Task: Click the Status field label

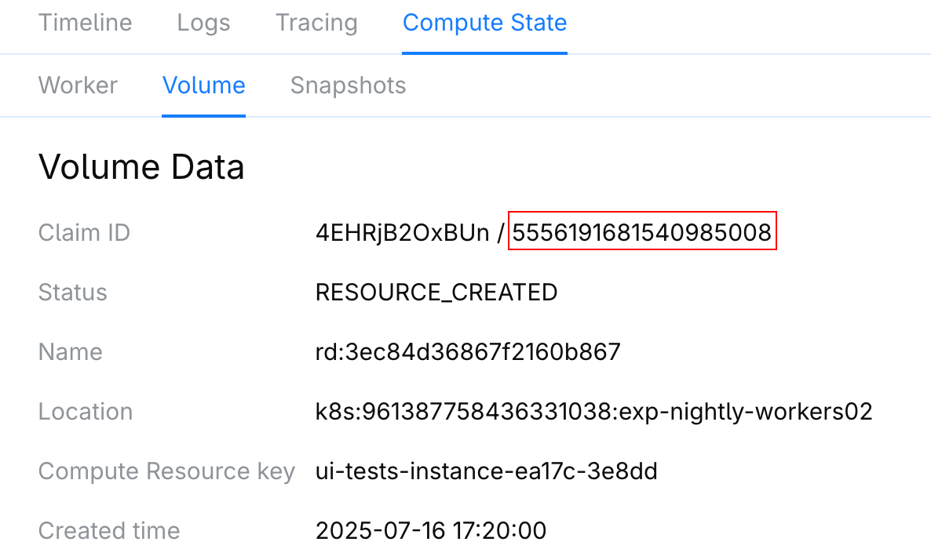Action: [73, 292]
